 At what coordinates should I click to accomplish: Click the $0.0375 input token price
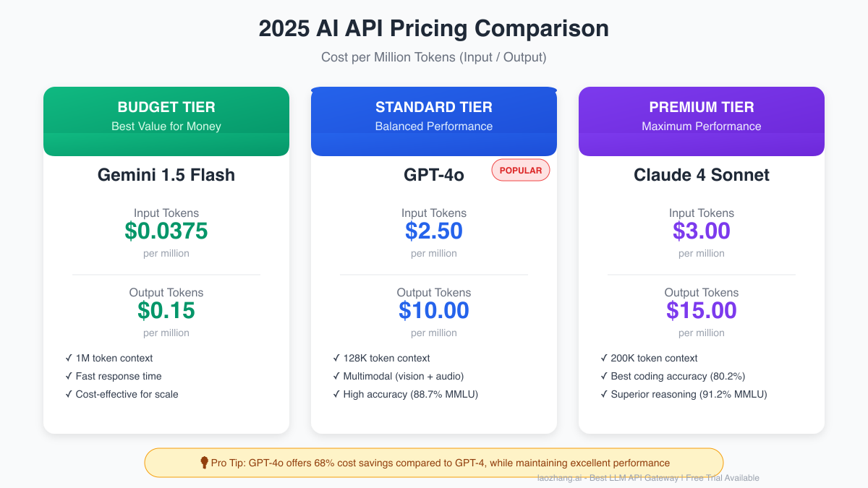(x=166, y=231)
